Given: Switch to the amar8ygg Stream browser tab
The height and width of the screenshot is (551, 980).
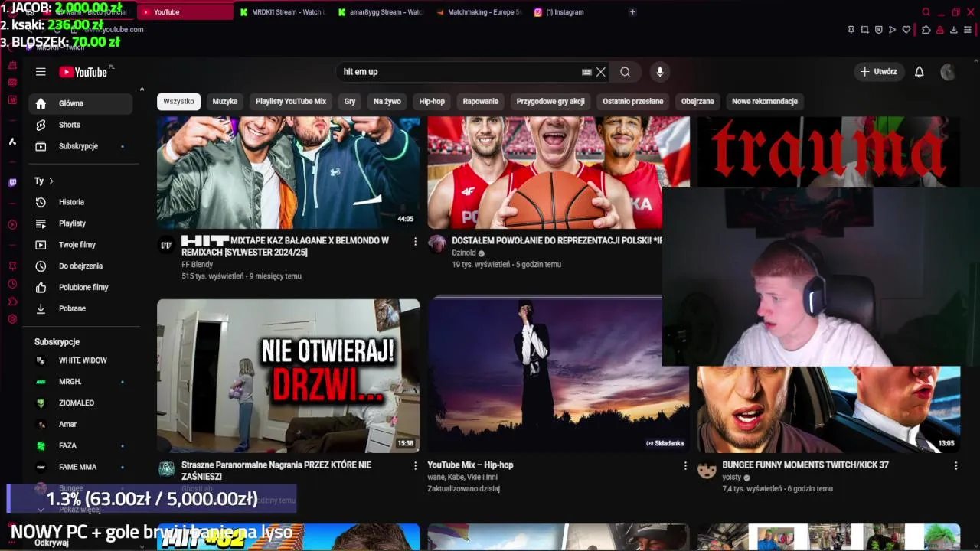Looking at the screenshot, I should tap(379, 12).
